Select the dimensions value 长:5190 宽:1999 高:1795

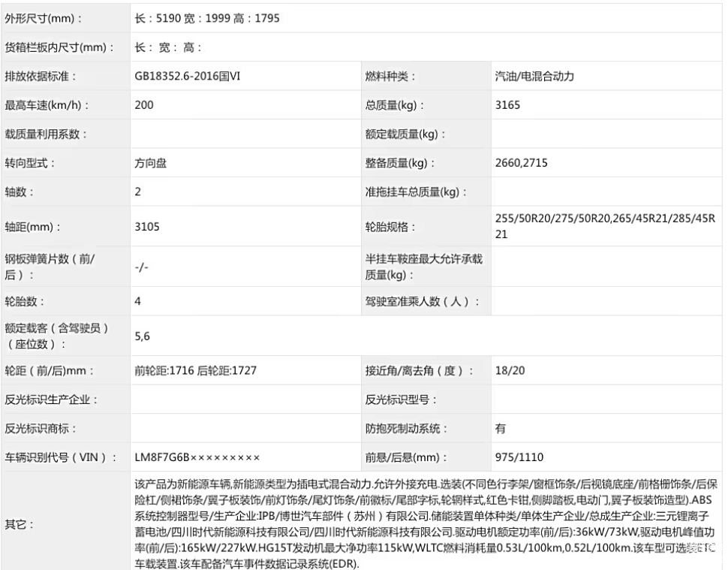click(207, 18)
